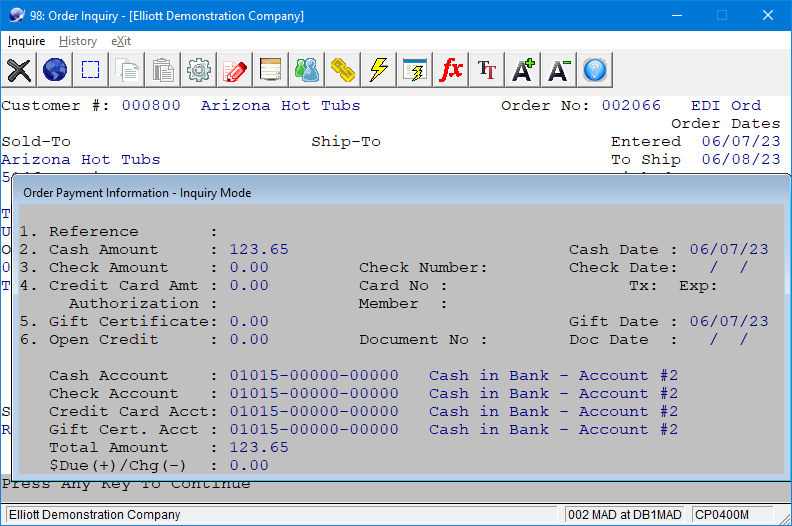Click customer number 000800
Image resolution: width=792 pixels, height=526 pixels.
pyautogui.click(x=151, y=105)
